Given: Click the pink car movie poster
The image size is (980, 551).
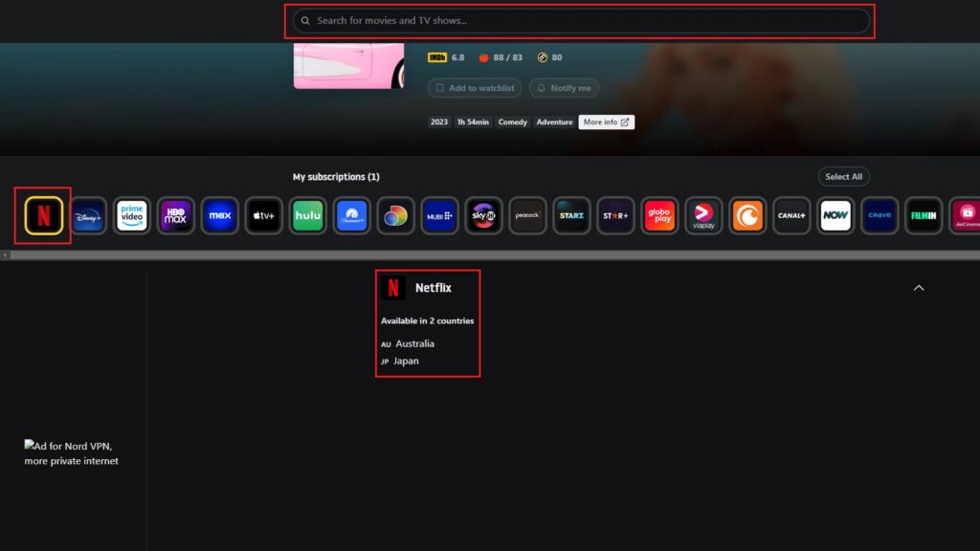Looking at the screenshot, I should click(348, 66).
